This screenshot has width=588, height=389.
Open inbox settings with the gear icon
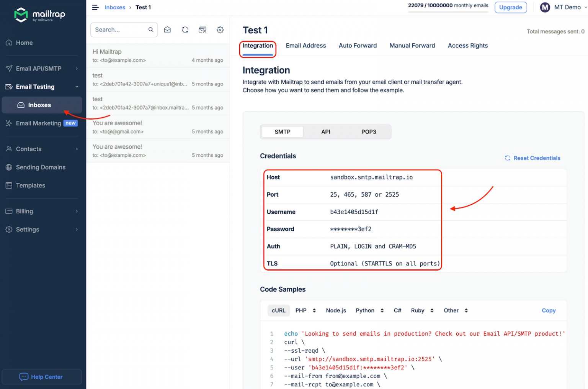coord(220,30)
